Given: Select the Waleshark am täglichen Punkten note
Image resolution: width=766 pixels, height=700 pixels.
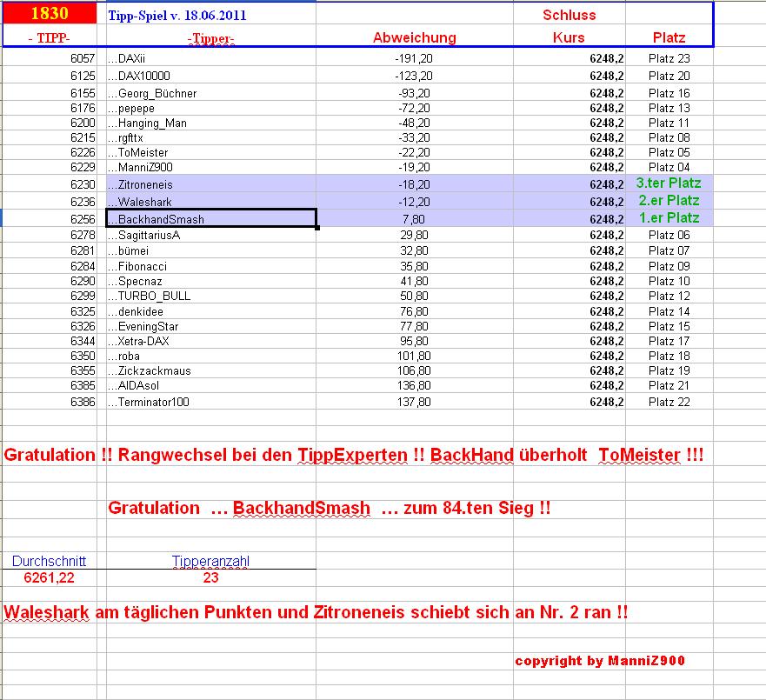Looking at the screenshot, I should point(316,612).
